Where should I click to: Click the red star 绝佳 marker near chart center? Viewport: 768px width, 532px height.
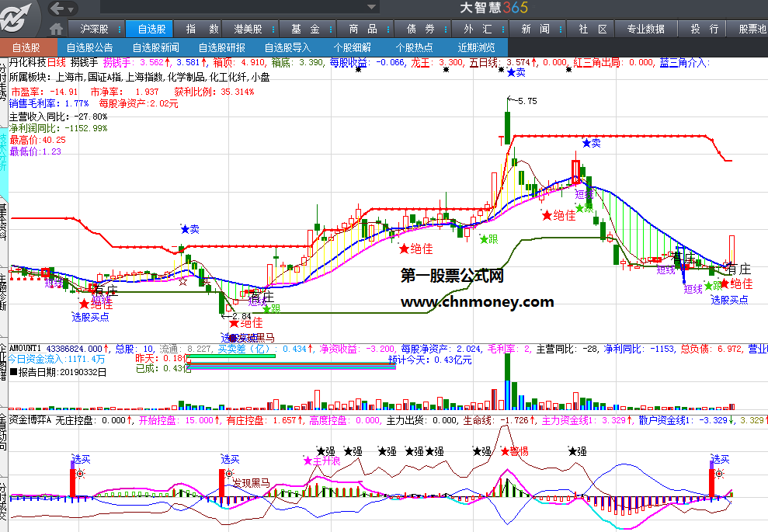point(415,249)
